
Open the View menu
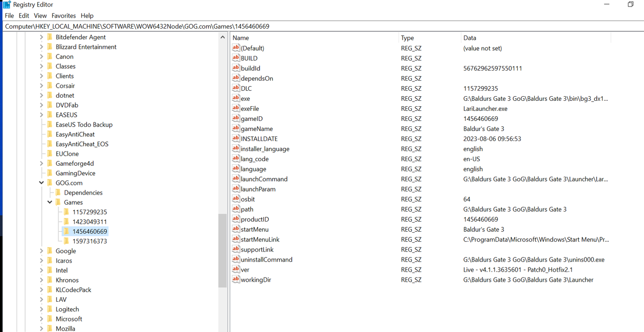point(40,16)
